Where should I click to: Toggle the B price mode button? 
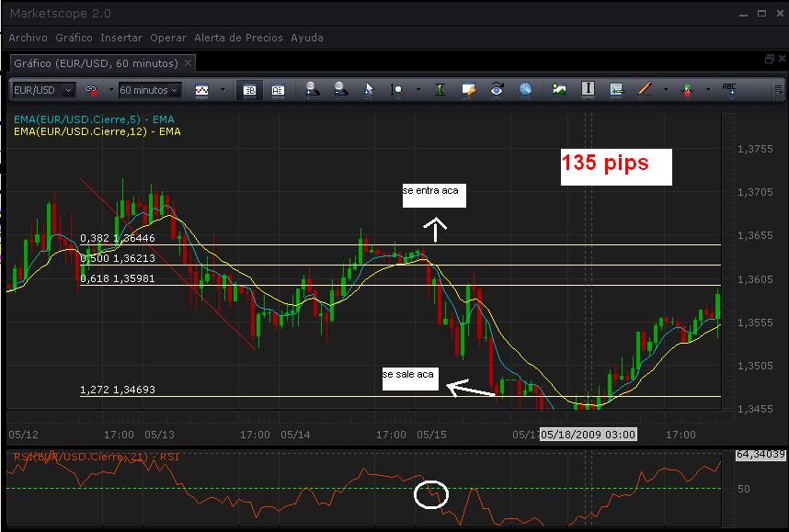pos(248,90)
